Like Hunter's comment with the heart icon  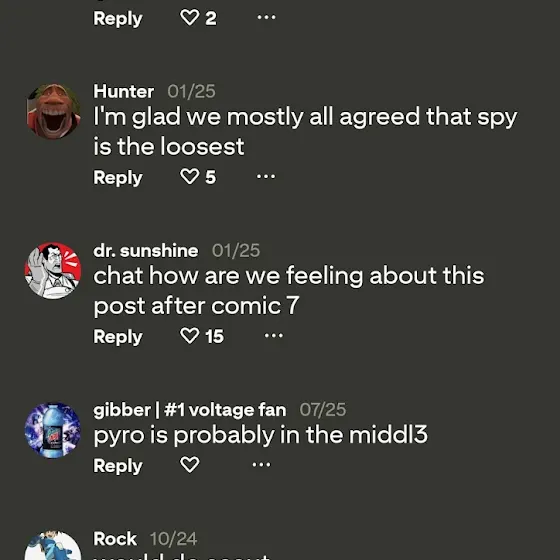(x=189, y=176)
